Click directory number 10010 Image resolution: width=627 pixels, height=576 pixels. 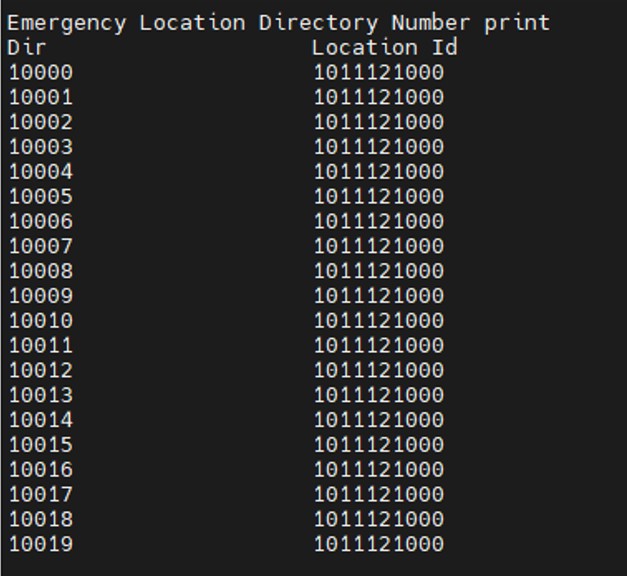point(41,320)
